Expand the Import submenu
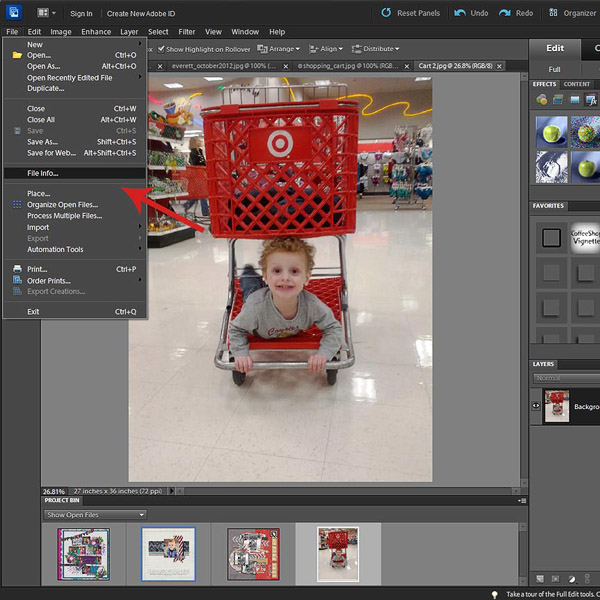Screen dimensions: 600x600 pyautogui.click(x=140, y=227)
